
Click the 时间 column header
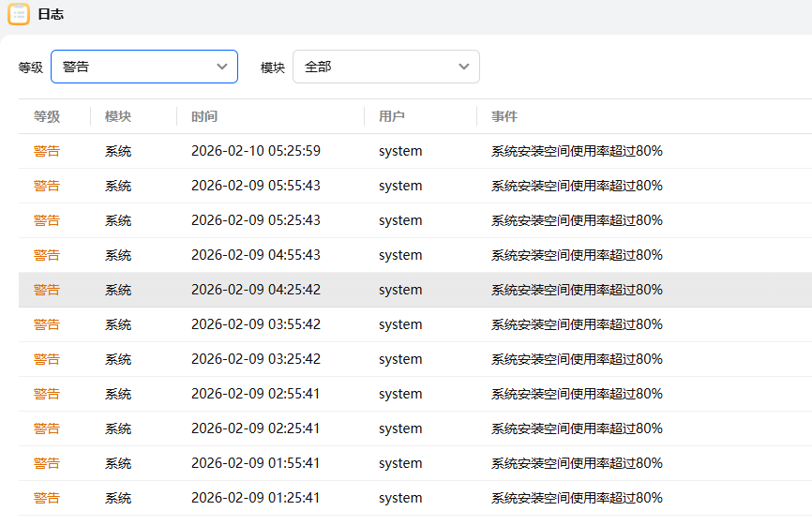pos(204,116)
